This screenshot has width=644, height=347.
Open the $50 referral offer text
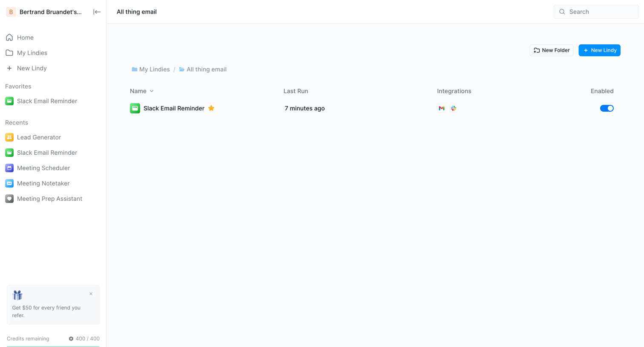[46, 312]
